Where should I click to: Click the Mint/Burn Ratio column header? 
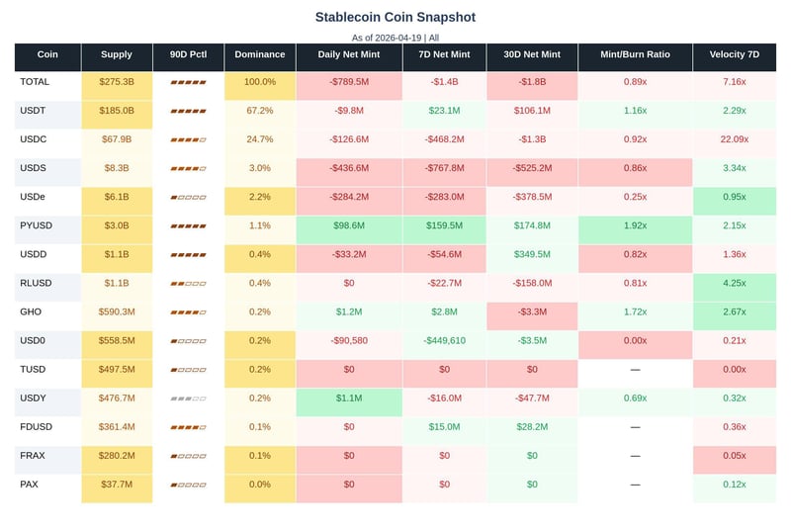click(x=635, y=54)
